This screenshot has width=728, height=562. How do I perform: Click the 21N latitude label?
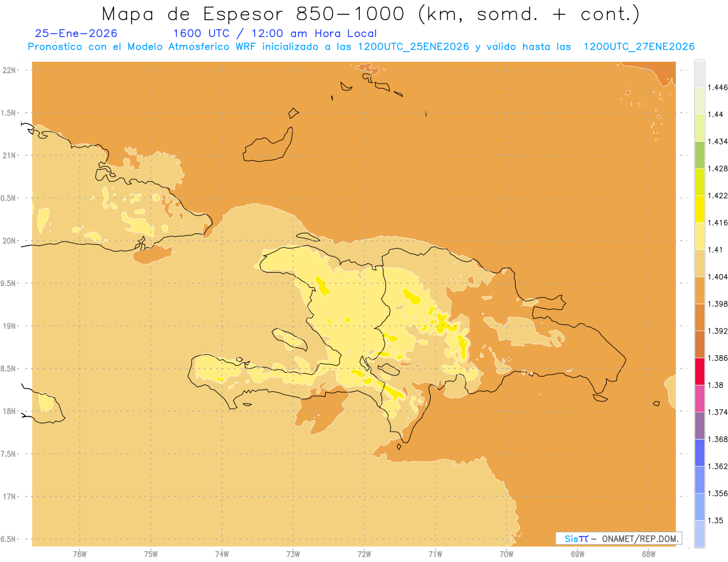pyautogui.click(x=10, y=155)
